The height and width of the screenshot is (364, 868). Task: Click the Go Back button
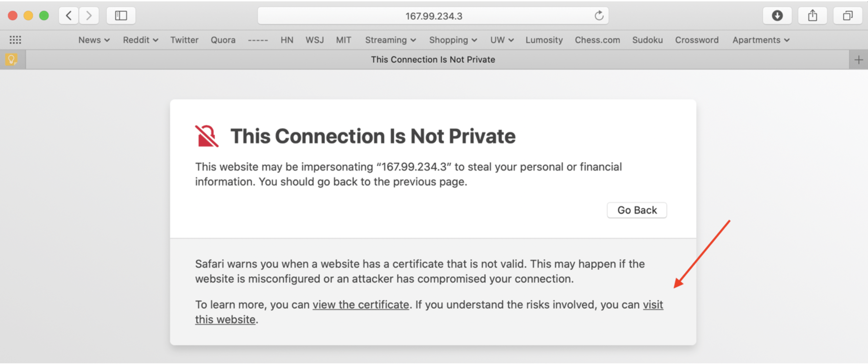point(637,210)
